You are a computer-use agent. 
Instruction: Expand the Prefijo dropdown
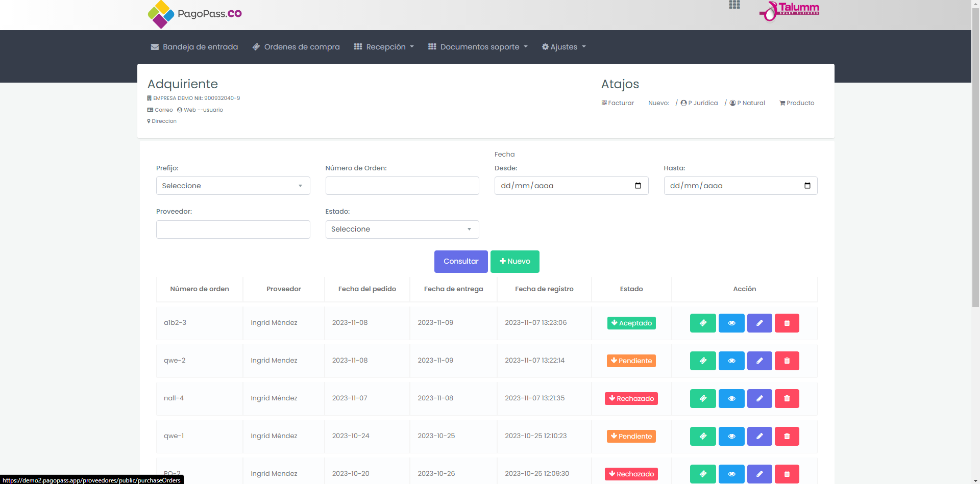(233, 186)
